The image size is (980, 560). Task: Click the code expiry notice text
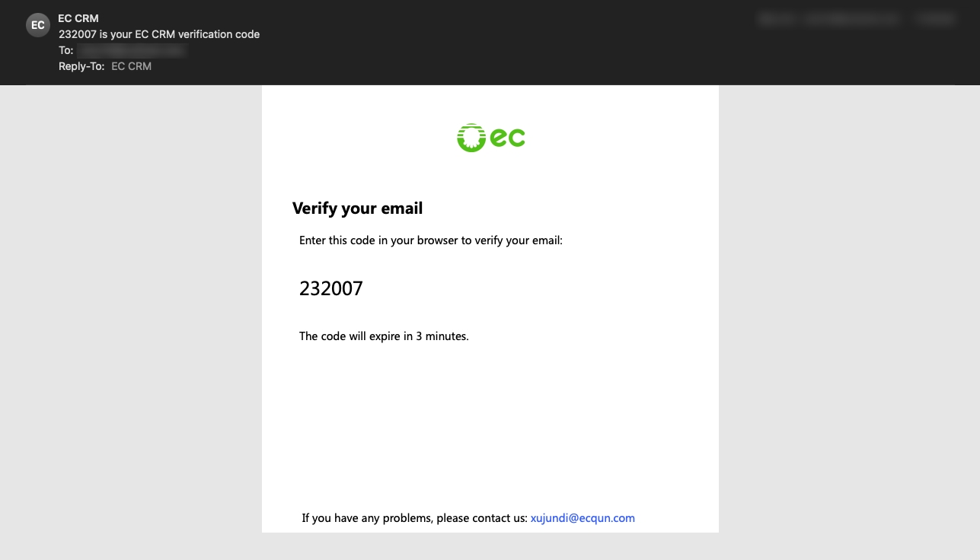pos(384,336)
